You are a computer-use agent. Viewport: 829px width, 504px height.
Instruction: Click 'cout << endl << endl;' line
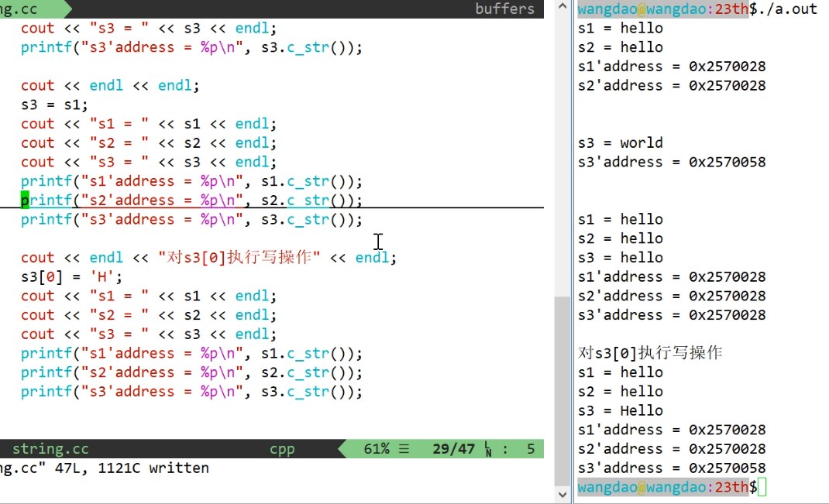point(110,86)
